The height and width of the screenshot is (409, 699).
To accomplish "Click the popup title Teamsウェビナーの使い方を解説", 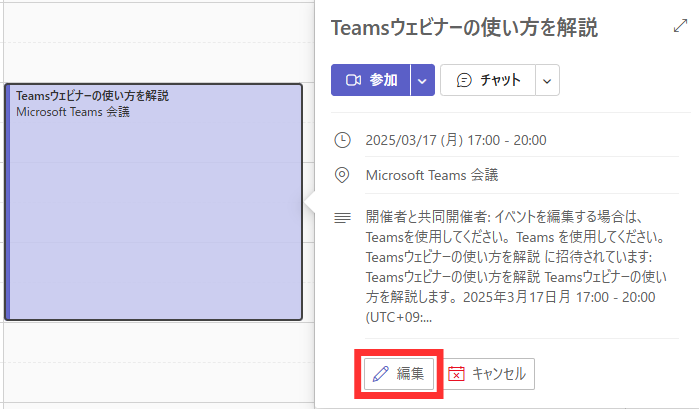I will pos(464,27).
